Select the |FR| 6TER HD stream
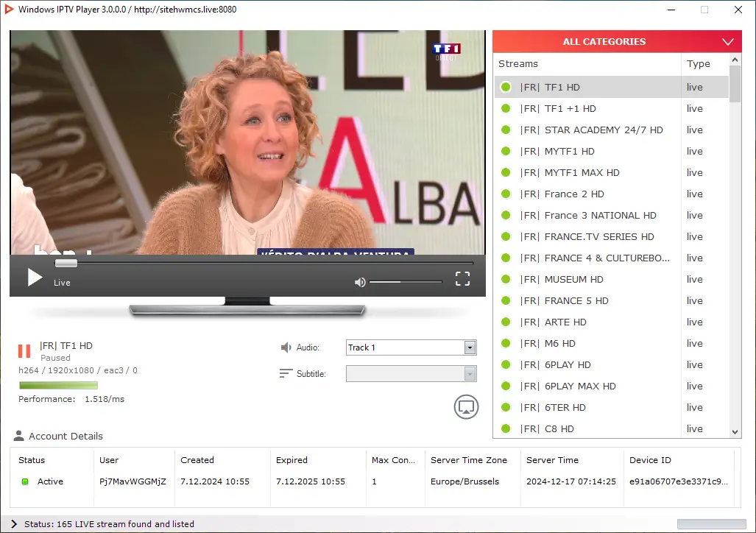 click(x=612, y=407)
